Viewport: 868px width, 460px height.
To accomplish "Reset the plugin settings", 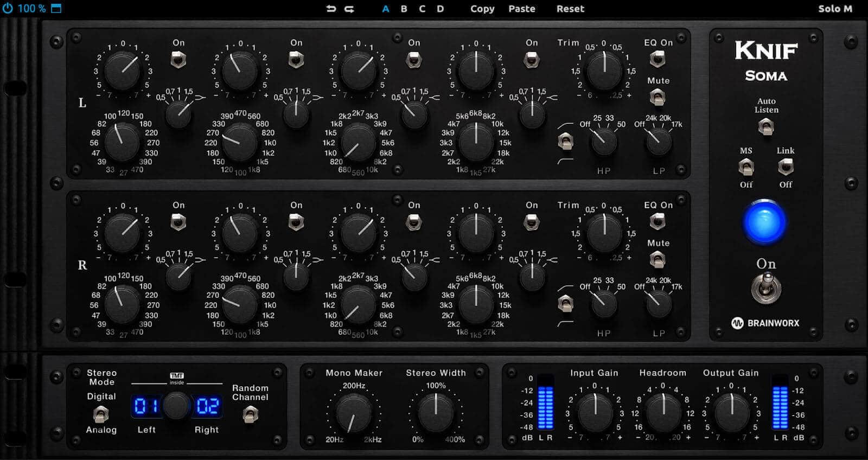I will point(570,9).
